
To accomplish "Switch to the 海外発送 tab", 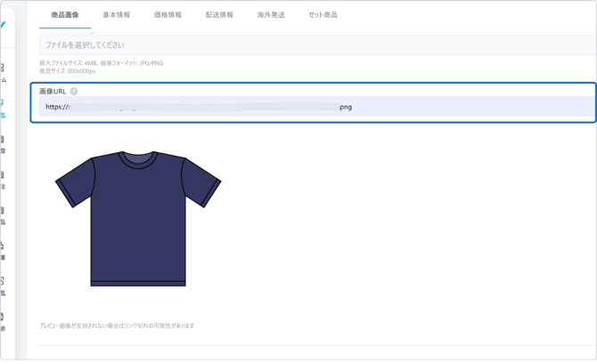I will [271, 15].
